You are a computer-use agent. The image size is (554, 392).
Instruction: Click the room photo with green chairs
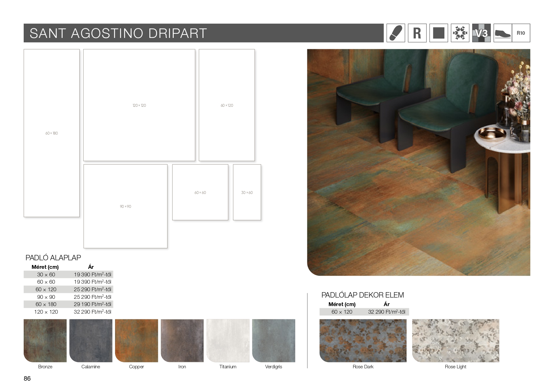(419, 162)
